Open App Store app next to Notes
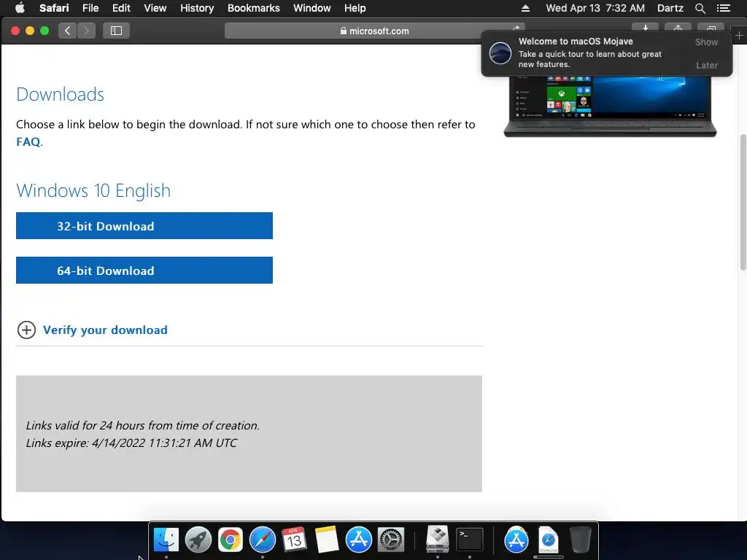 pyautogui.click(x=358, y=540)
